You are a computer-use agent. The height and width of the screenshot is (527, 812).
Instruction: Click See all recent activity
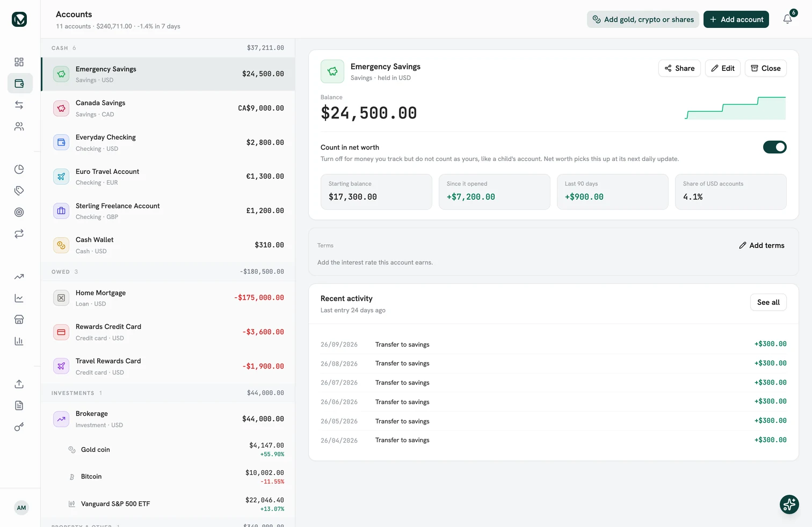click(x=769, y=302)
